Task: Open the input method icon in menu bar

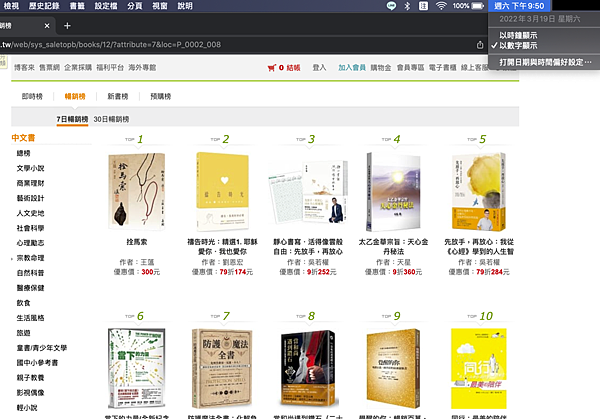Action: (424, 6)
